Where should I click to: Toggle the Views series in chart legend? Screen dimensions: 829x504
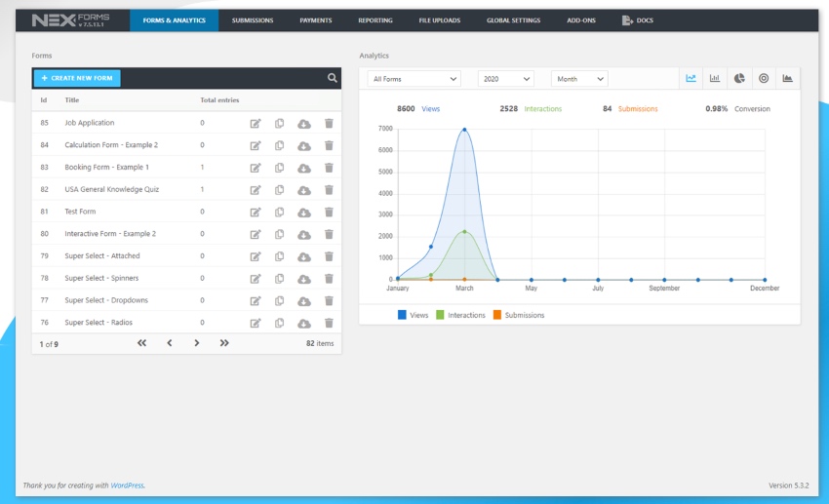(x=413, y=315)
